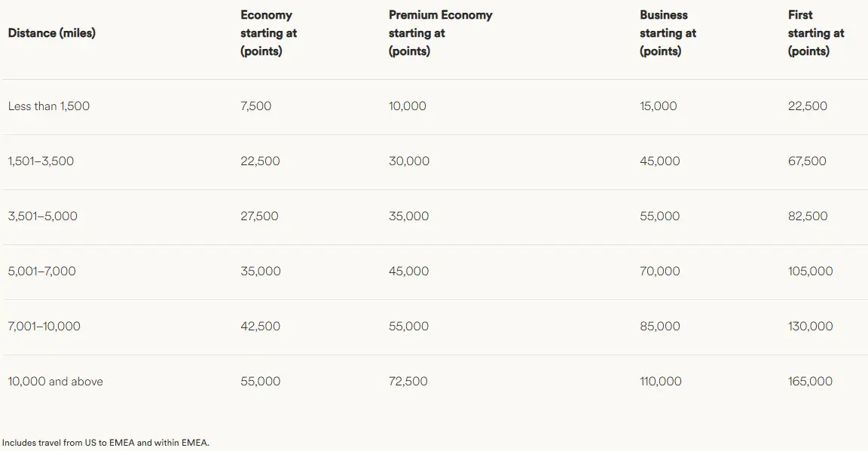Click the 70,000 Business points value
Image resolution: width=868 pixels, height=451 pixels.
(660, 272)
